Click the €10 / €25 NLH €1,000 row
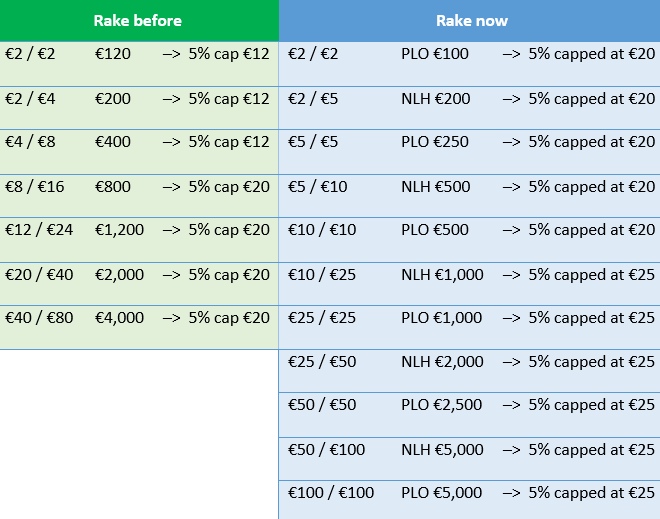Screen dimensions: 660x519 471,274
